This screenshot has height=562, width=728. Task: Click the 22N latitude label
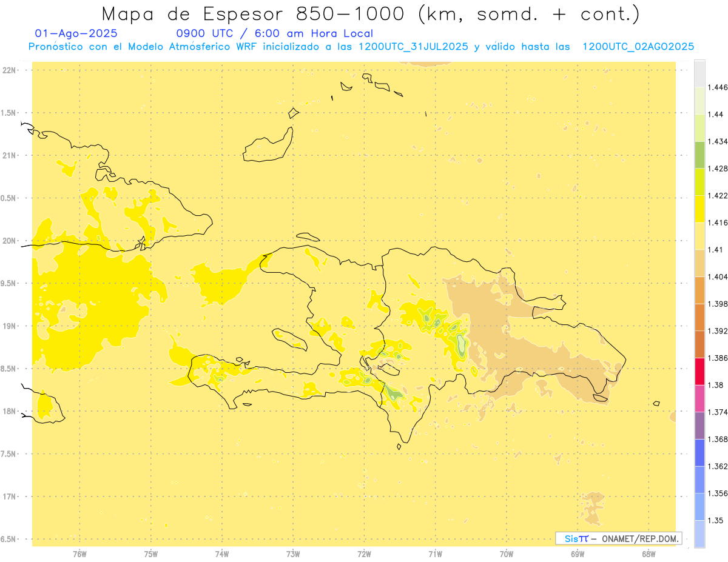8,70
